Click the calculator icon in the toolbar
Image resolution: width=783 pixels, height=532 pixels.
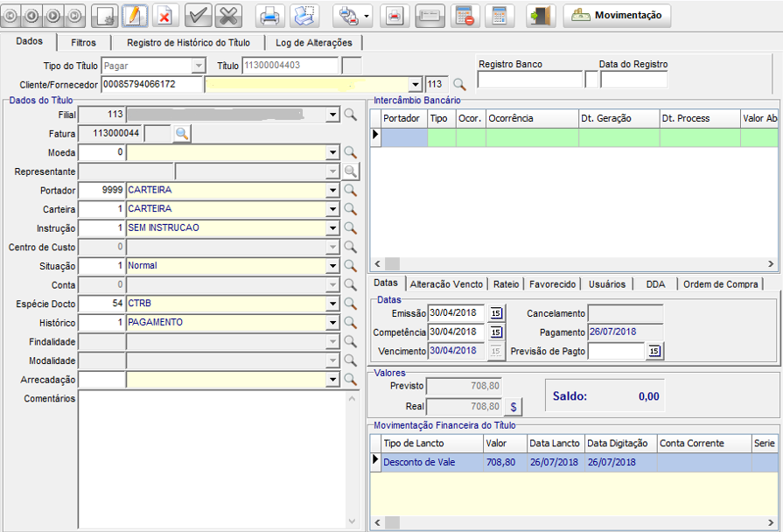click(x=499, y=16)
